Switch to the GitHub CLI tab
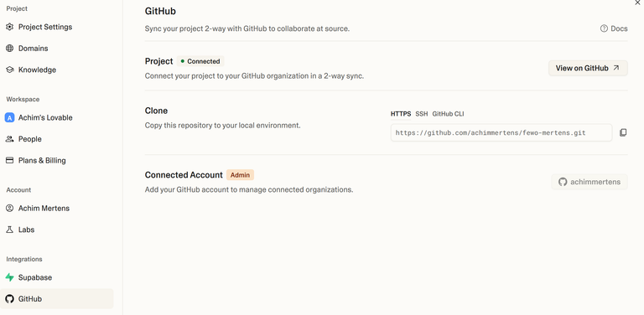This screenshot has width=644, height=315. coord(448,114)
